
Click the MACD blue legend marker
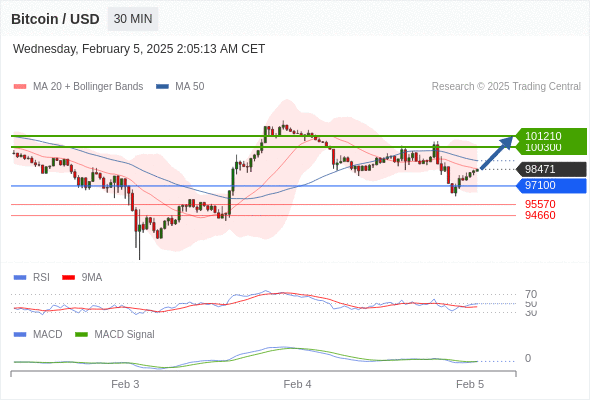pyautogui.click(x=20, y=334)
